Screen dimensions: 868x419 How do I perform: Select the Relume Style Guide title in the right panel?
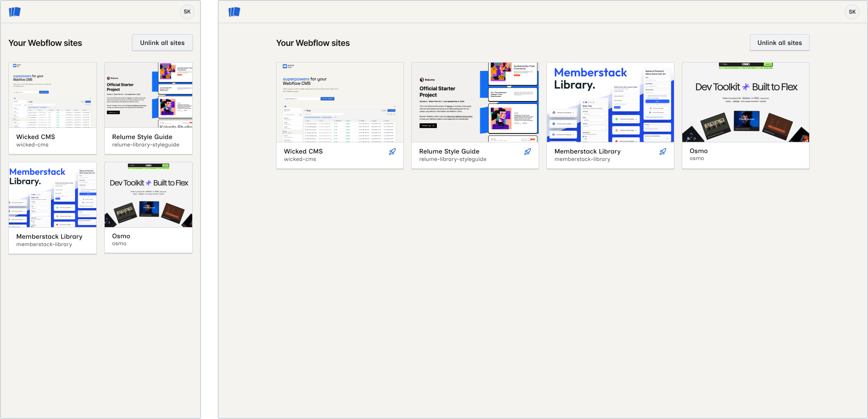tap(449, 151)
